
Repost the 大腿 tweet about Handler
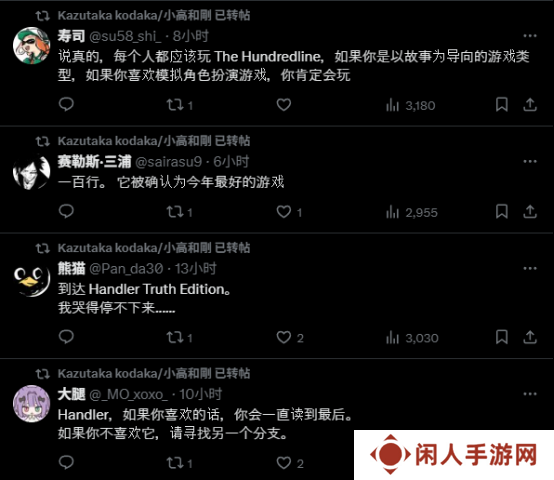tap(179, 463)
